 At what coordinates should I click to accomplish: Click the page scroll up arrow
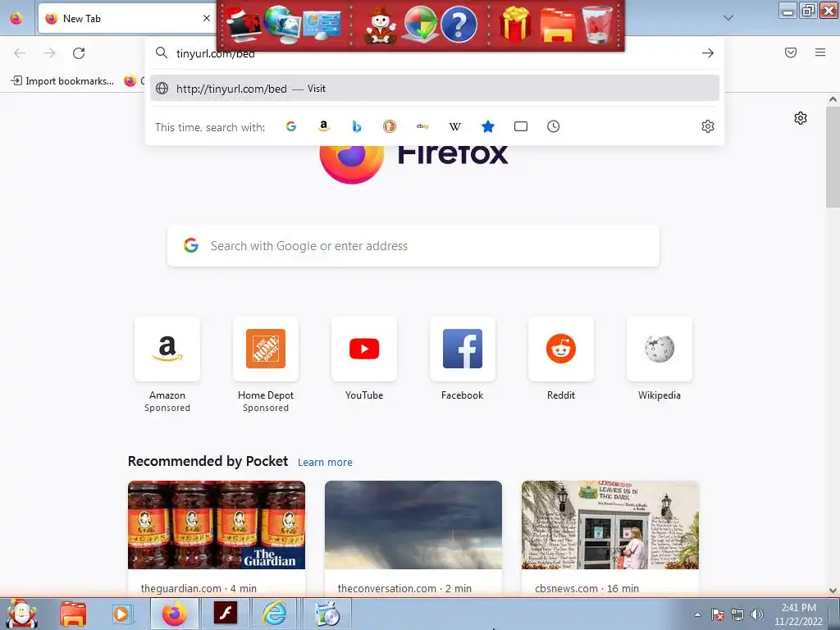click(x=833, y=99)
